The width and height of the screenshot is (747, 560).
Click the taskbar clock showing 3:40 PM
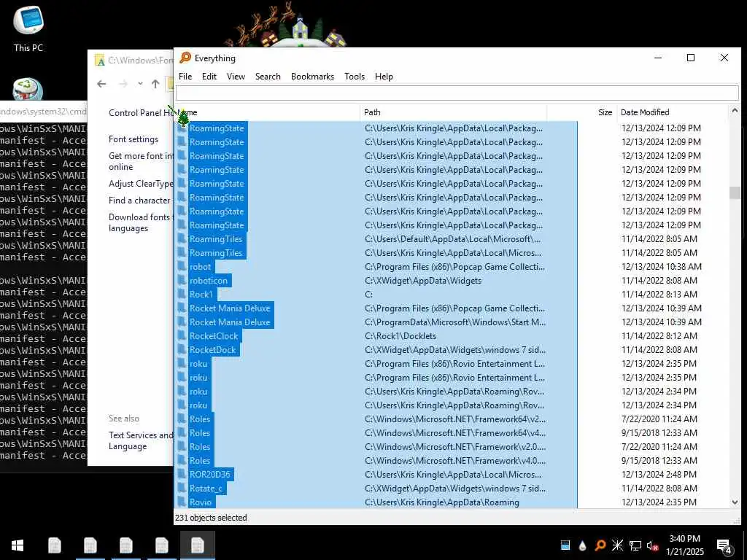(x=684, y=545)
